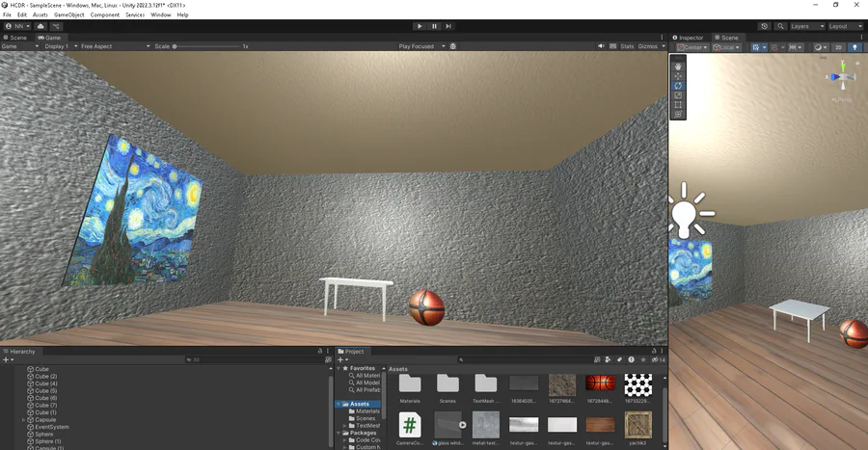Open the Local handle rotation dropdown
The image size is (868, 450).
tap(727, 47)
